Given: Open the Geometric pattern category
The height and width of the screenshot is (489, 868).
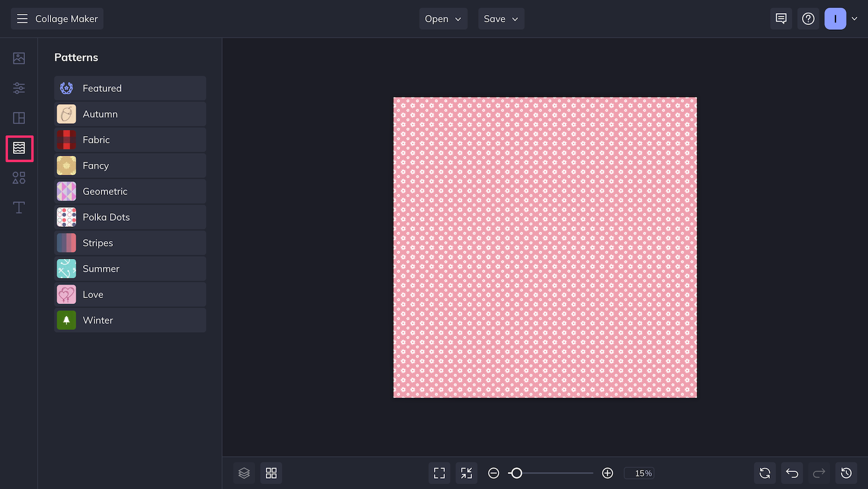Looking at the screenshot, I should click(130, 192).
